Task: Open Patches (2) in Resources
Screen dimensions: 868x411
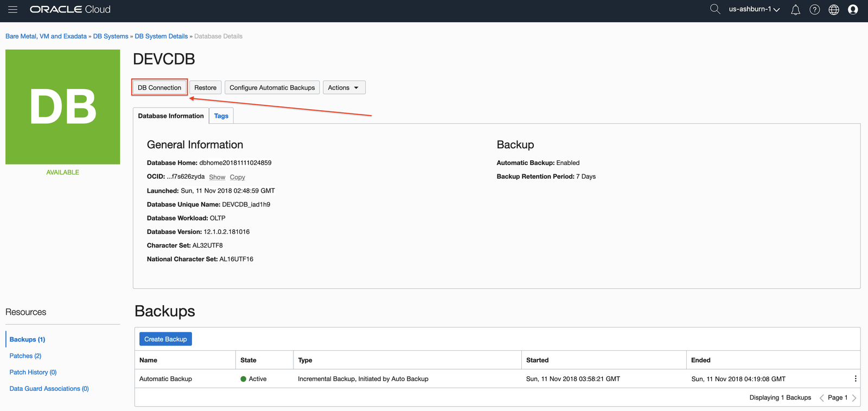Action: pos(25,356)
